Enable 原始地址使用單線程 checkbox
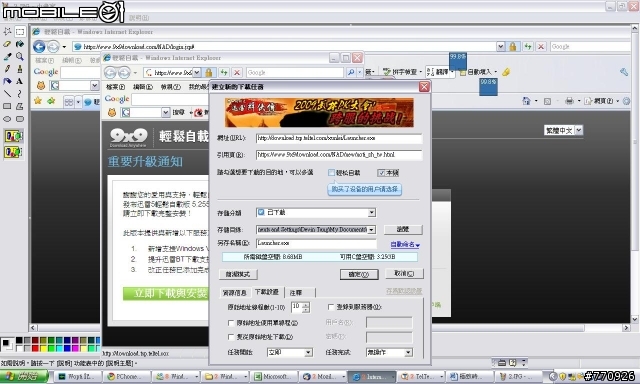The image size is (640, 384). 231,323
